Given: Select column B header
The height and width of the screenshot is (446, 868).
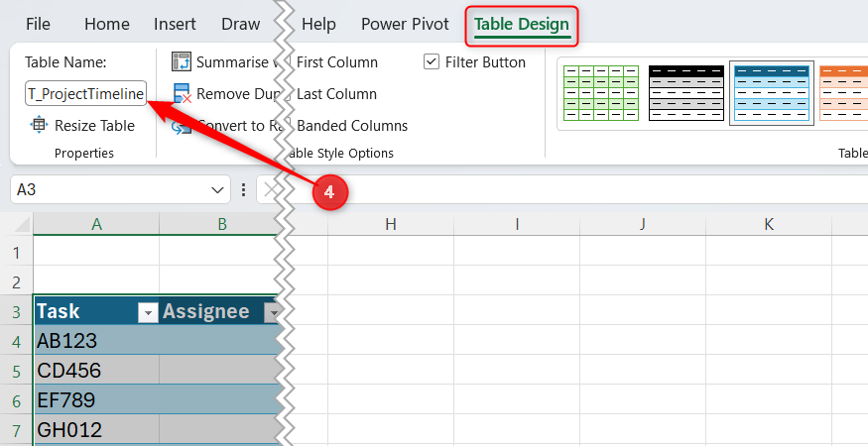Looking at the screenshot, I should 221,224.
